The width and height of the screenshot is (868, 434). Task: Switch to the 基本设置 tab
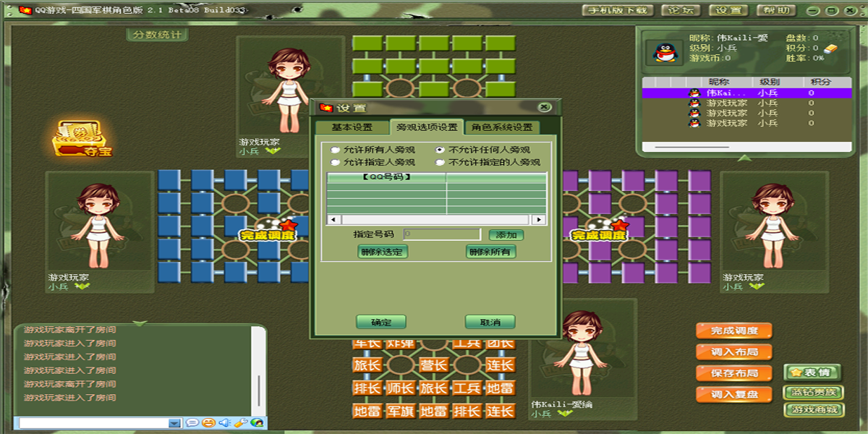[352, 127]
